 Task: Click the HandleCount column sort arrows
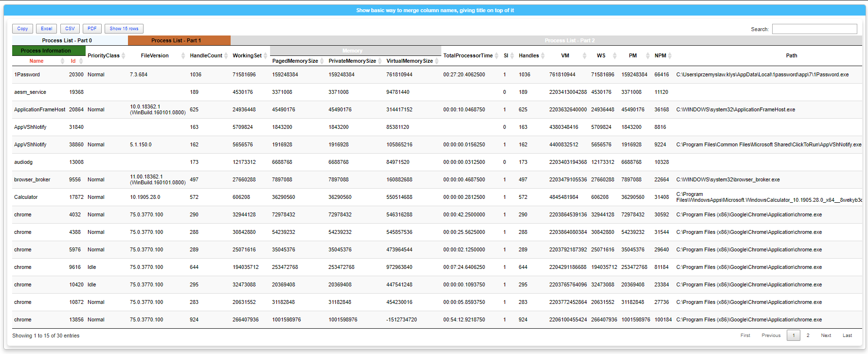click(x=226, y=56)
